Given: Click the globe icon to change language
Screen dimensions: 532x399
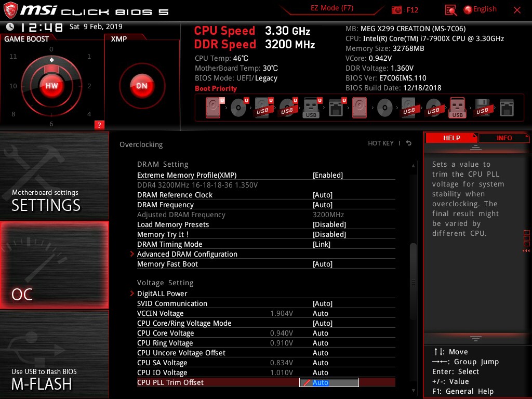Looking at the screenshot, I should click(468, 9).
